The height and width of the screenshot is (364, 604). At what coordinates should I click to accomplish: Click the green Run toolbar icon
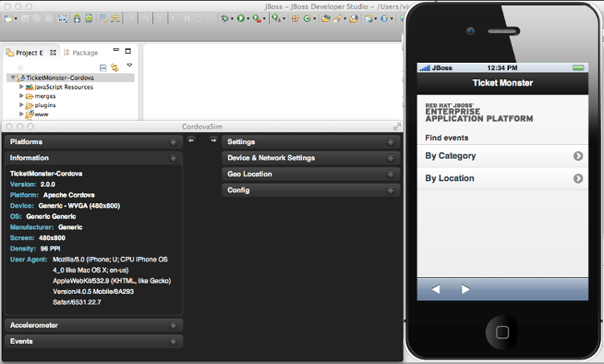point(241,18)
